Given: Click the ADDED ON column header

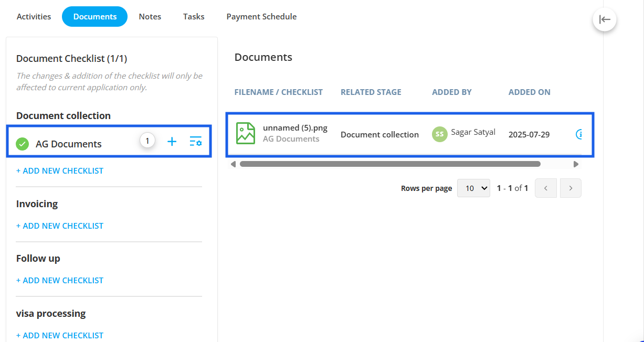Looking at the screenshot, I should coord(530,92).
